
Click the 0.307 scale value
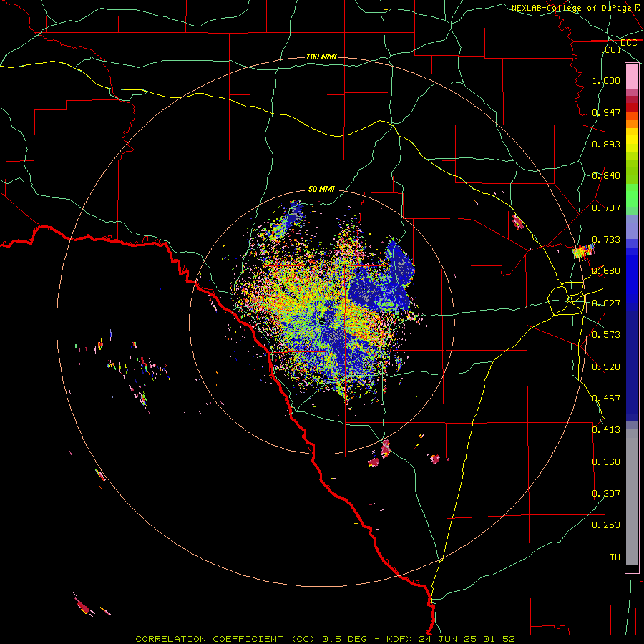[x=606, y=494]
